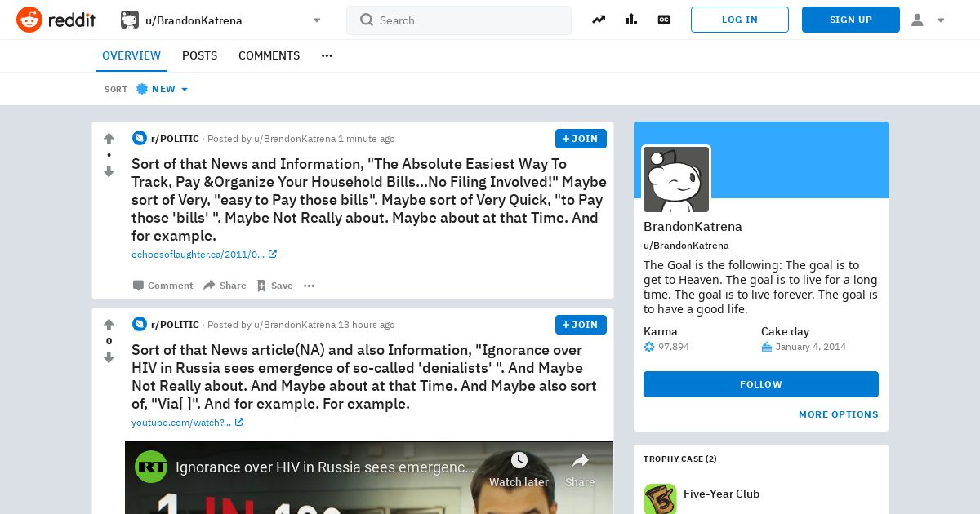Upvote the household bills post
This screenshot has width=980, height=514.
click(109, 139)
